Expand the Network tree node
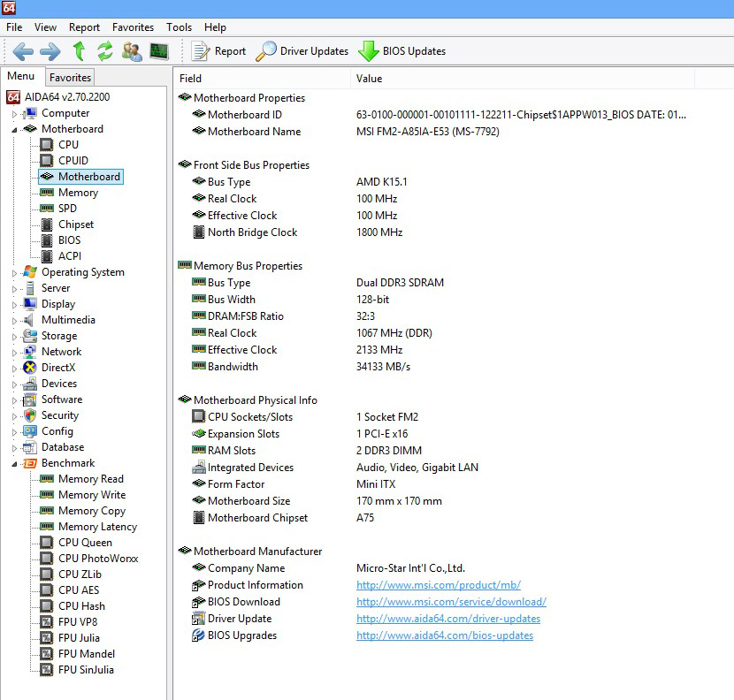734x700 pixels. pos(14,353)
